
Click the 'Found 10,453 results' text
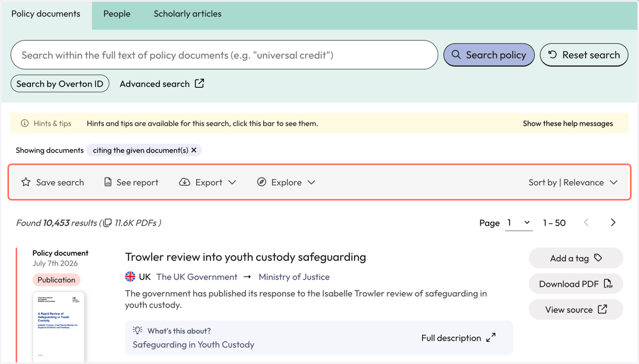click(x=56, y=223)
